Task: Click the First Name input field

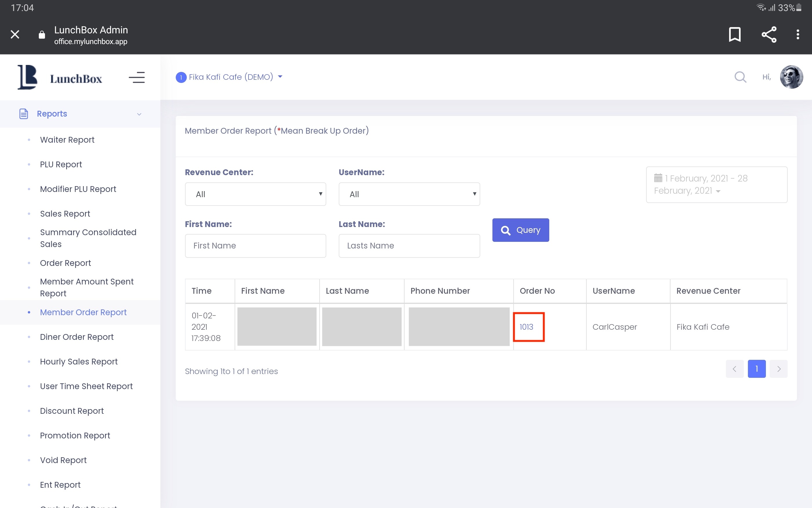Action: [255, 246]
